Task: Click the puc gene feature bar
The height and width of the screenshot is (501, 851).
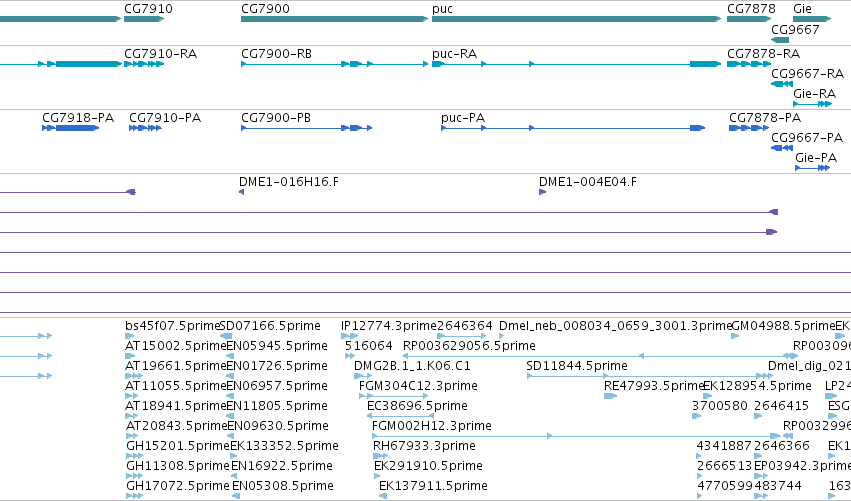Action: click(576, 19)
